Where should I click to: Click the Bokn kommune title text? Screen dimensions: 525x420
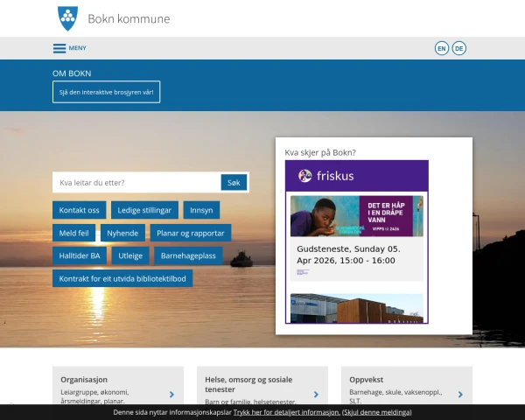click(x=129, y=18)
